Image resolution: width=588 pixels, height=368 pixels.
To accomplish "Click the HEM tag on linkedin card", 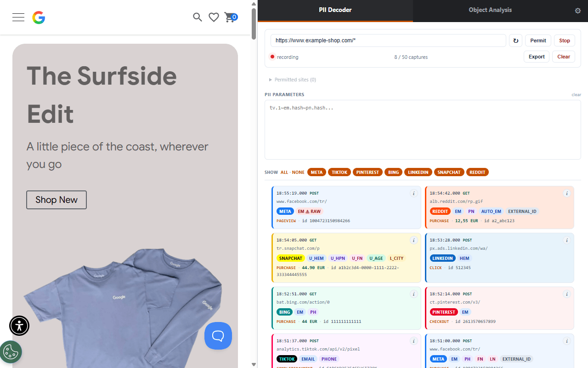I will pyautogui.click(x=464, y=258).
